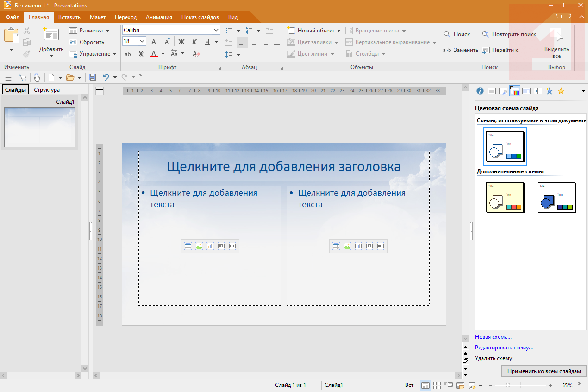Enable center text alignment
This screenshot has width=588, height=392.
[254, 42]
